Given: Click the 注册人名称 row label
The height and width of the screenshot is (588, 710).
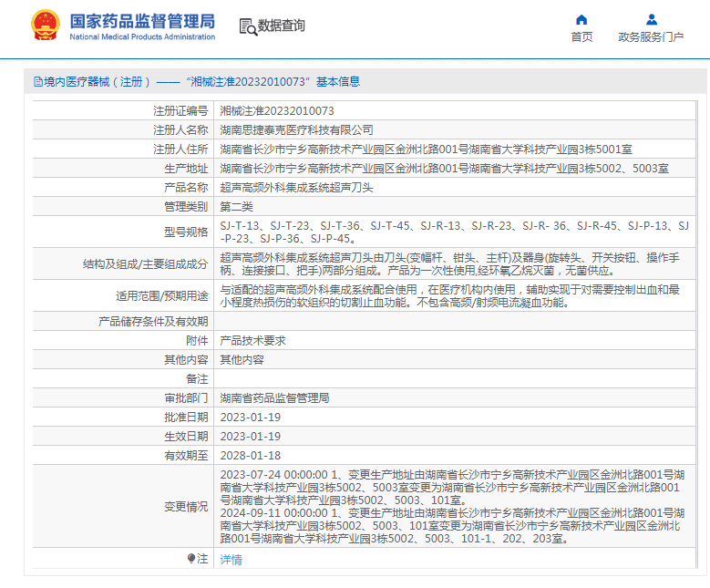Looking at the screenshot, I should click(180, 130).
